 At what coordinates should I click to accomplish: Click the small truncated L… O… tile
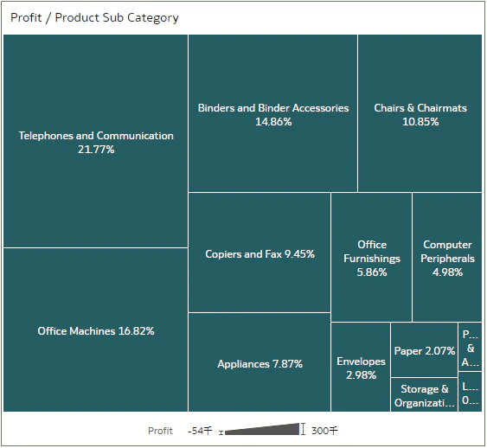[470, 392]
